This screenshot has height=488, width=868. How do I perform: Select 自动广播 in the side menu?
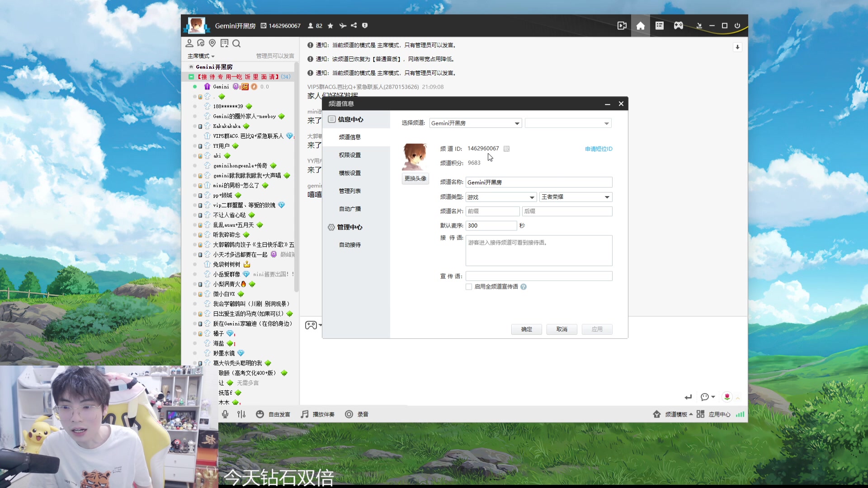[350, 209]
